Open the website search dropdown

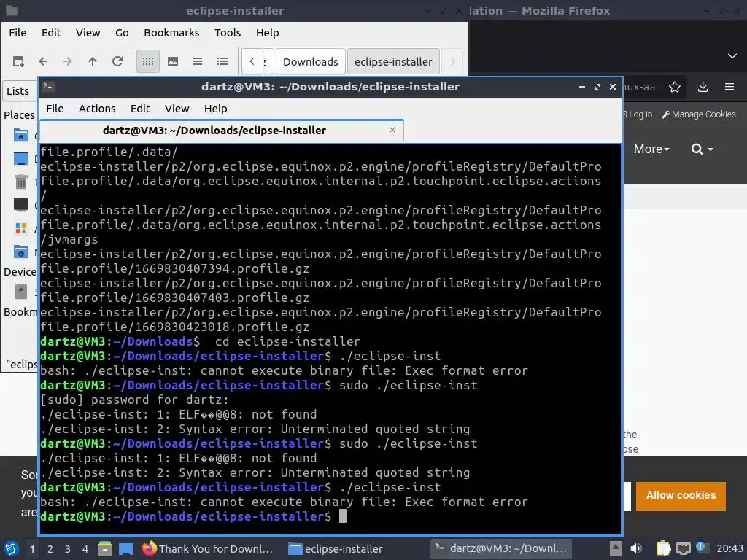point(703,149)
